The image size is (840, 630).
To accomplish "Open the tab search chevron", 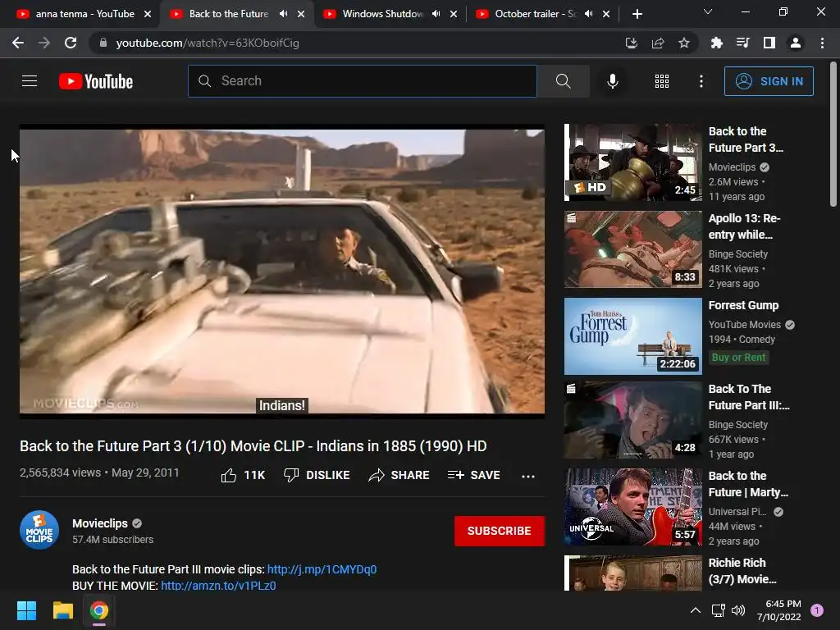I will click(x=708, y=11).
